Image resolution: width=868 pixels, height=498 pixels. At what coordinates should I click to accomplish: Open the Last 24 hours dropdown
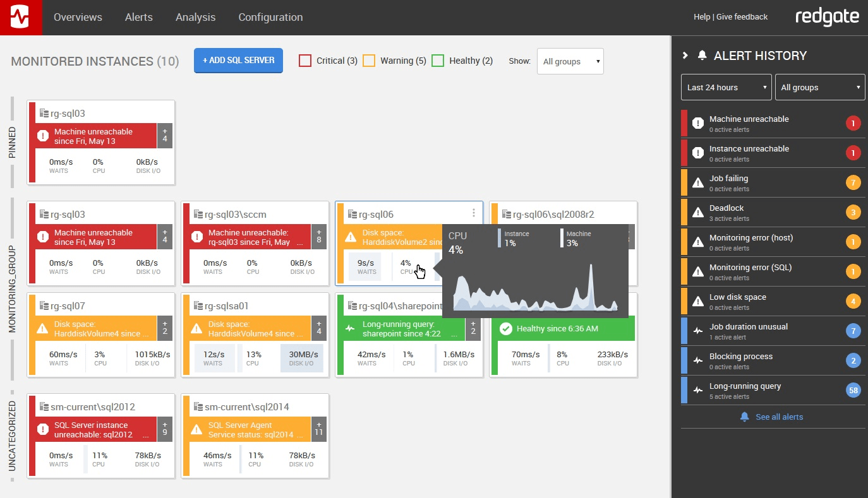[725, 87]
